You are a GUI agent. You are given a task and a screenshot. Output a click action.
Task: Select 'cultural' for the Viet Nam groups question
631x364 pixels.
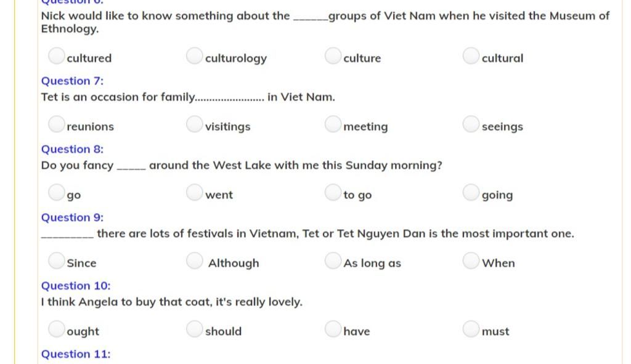[x=471, y=56]
